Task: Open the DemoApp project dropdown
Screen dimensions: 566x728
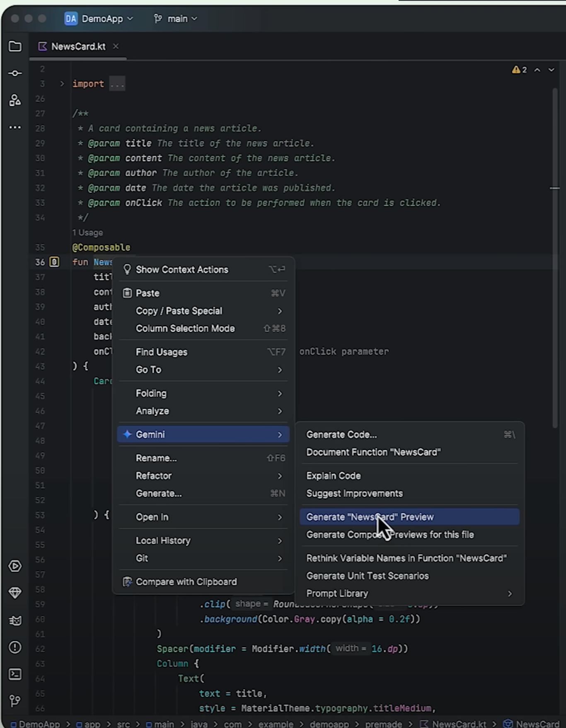Action: [x=99, y=19]
